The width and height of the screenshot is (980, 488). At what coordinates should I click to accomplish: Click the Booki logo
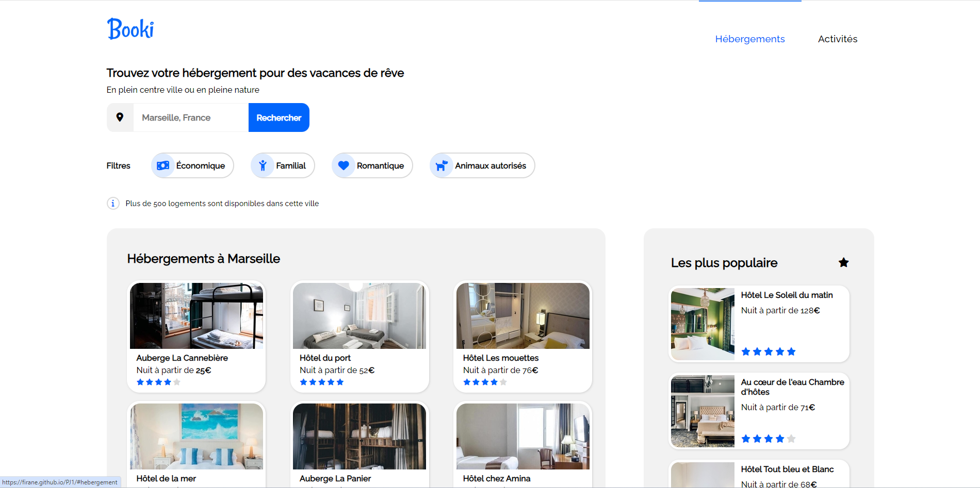[x=130, y=29]
